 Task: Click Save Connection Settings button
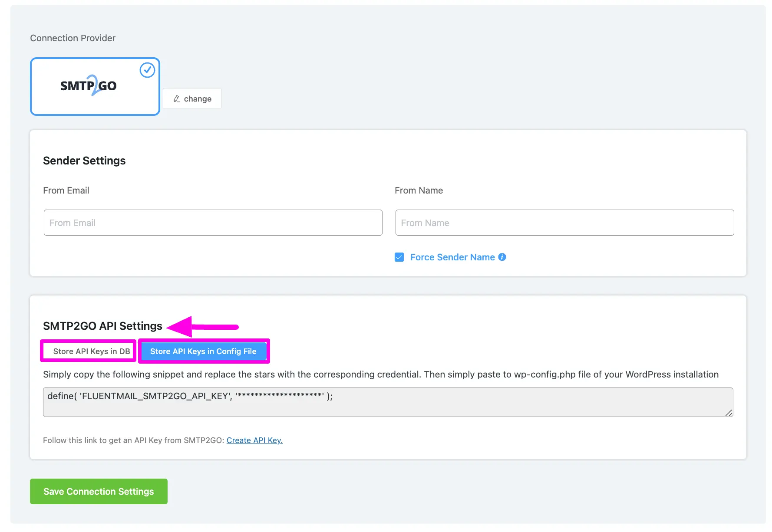click(x=99, y=491)
